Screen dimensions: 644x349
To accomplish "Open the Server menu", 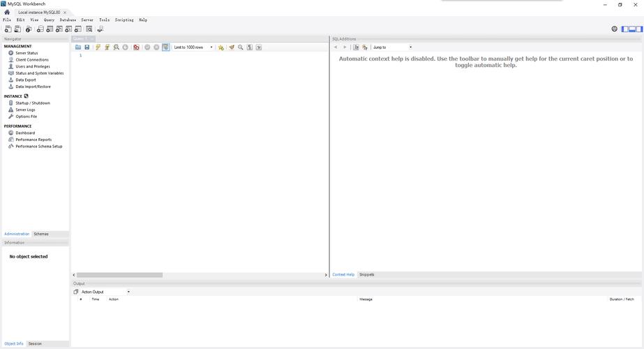I will pyautogui.click(x=87, y=20).
